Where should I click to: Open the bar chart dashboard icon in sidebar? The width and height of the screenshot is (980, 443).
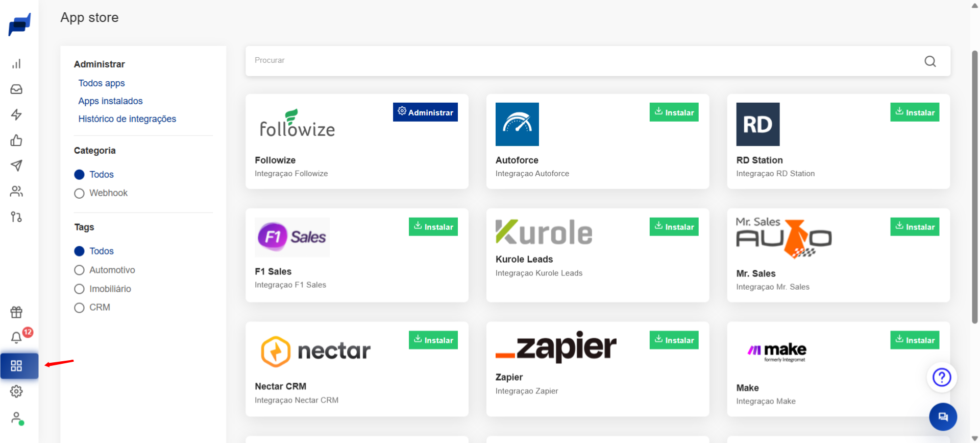coord(16,64)
